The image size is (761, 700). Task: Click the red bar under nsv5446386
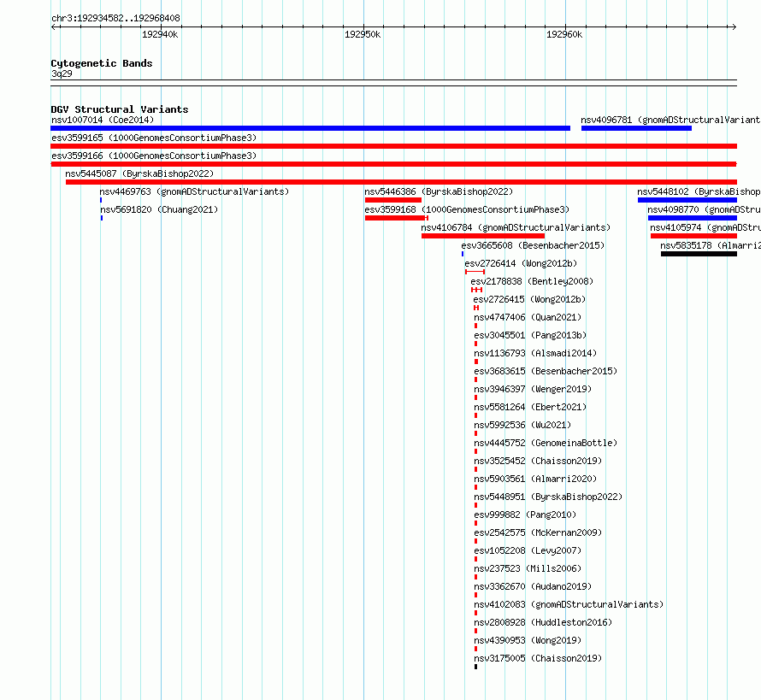393,200
